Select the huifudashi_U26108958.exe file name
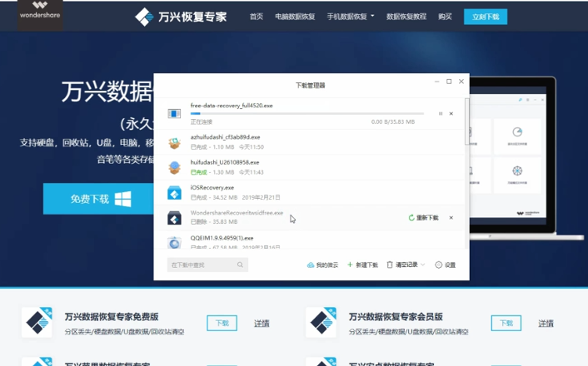 [225, 162]
